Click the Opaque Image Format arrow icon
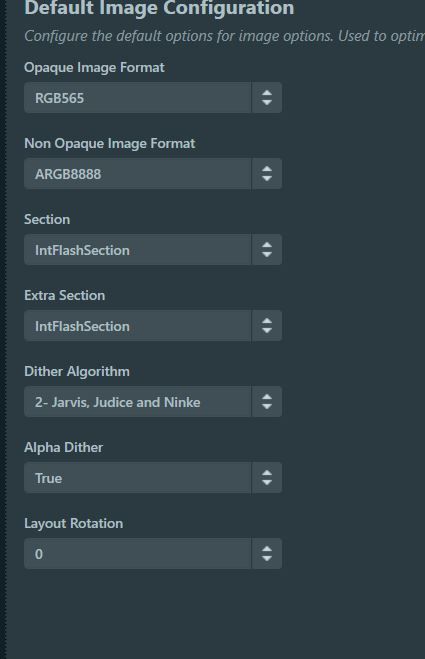 tap(267, 98)
